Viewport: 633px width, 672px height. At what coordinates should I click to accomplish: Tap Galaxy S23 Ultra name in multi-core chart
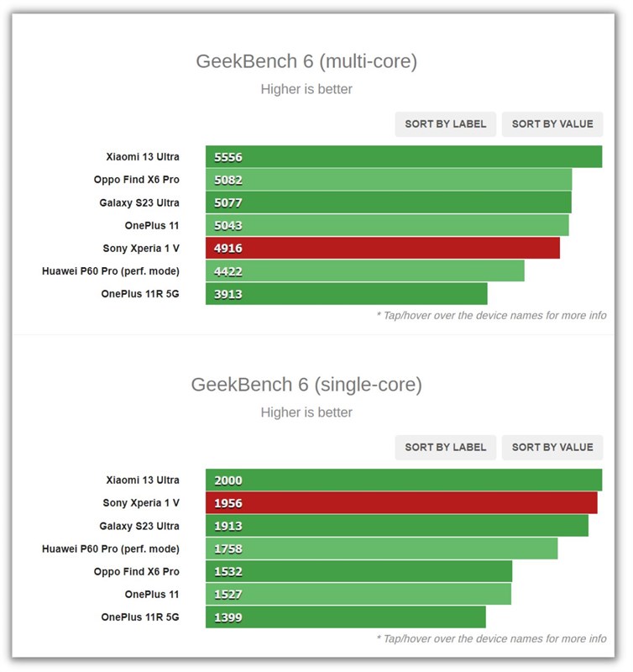pyautogui.click(x=139, y=202)
